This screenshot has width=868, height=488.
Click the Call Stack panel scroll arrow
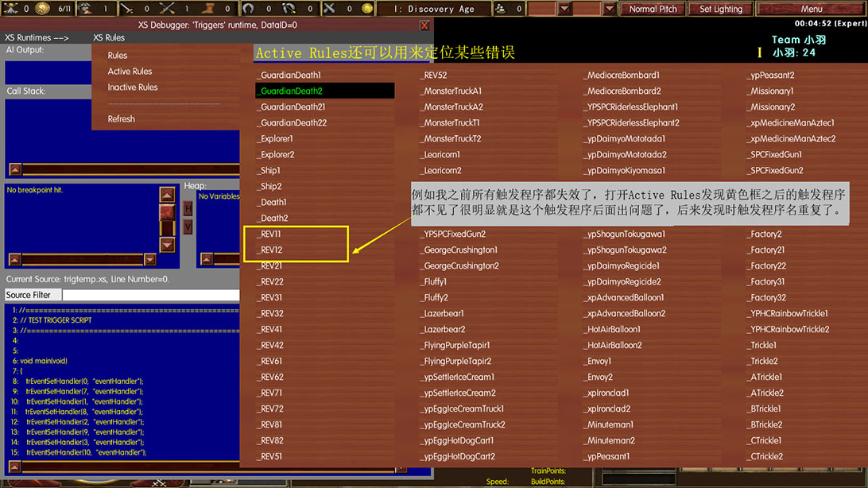(x=15, y=169)
